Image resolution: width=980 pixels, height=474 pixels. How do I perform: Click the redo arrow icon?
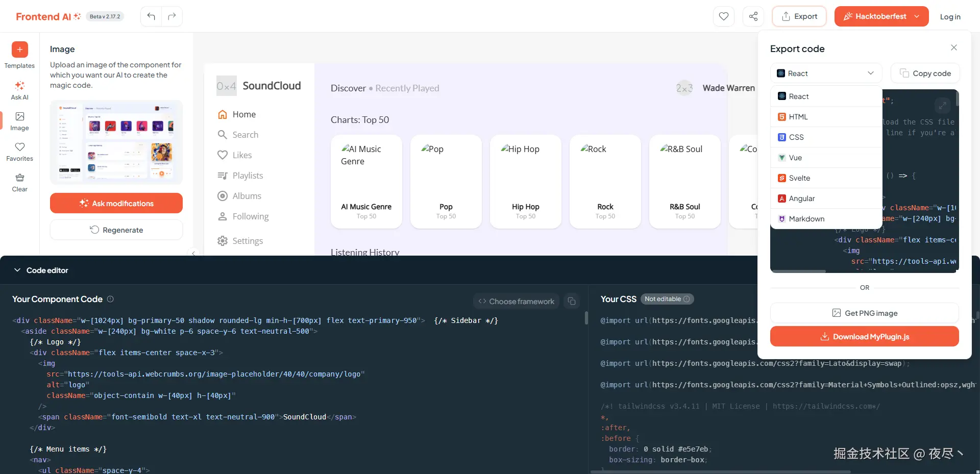(172, 16)
